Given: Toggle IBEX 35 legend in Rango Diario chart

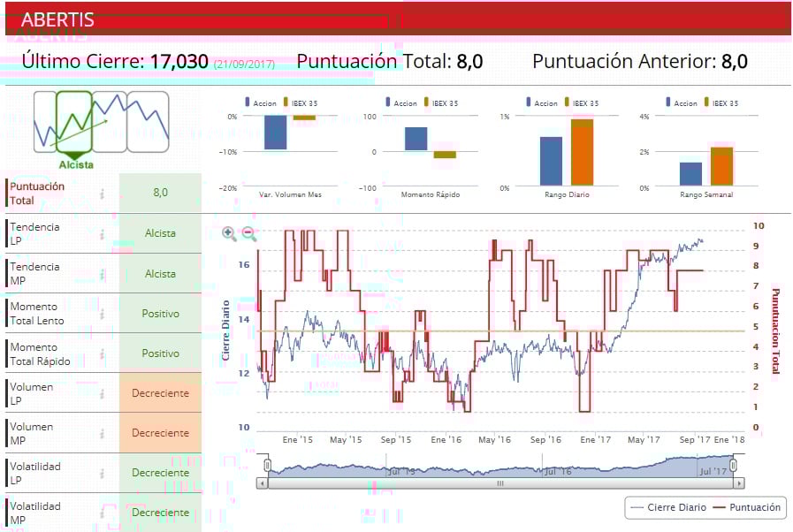Looking at the screenshot, I should click(582, 103).
